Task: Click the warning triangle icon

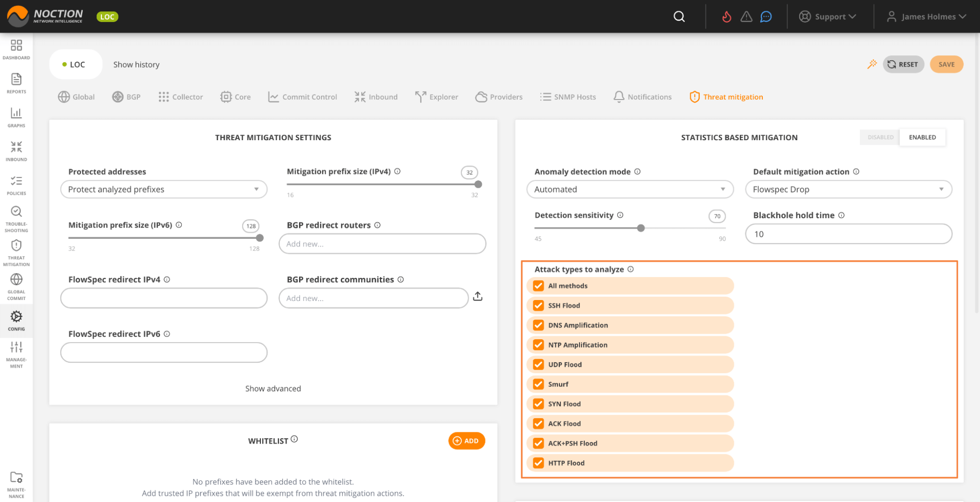Action: click(x=746, y=17)
